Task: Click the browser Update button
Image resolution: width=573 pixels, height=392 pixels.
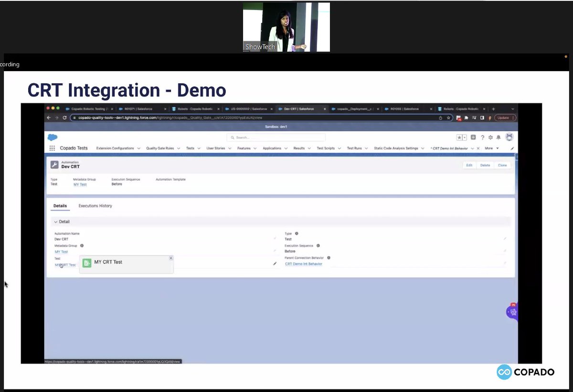Action: [505, 117]
